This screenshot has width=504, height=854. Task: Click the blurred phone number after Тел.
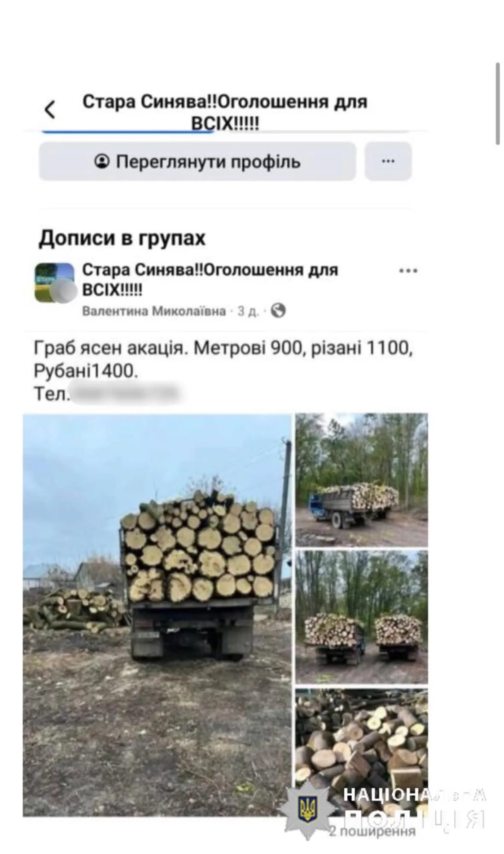coord(127,394)
